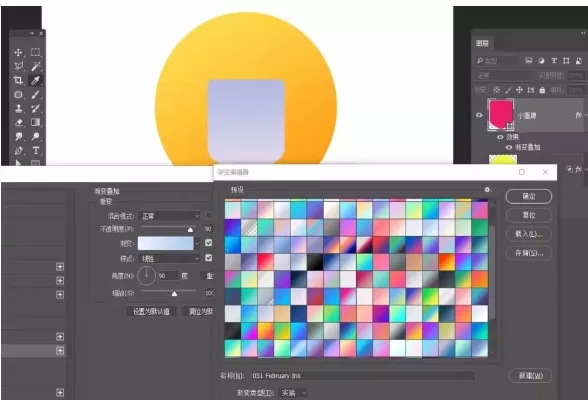Open gradient presets gear menu
This screenshot has width=588, height=400.
click(487, 190)
